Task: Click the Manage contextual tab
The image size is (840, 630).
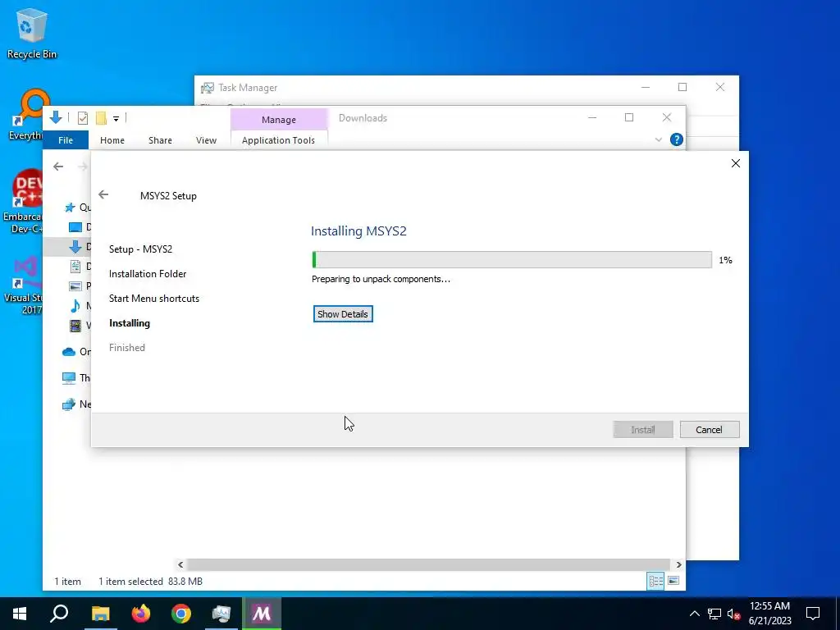Action: [279, 120]
